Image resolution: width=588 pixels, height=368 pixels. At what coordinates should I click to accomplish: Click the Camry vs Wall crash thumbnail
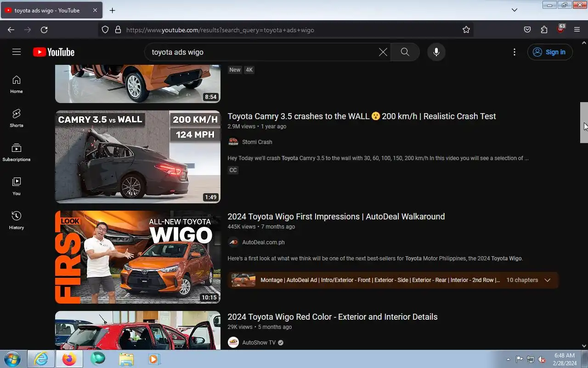[x=138, y=157]
